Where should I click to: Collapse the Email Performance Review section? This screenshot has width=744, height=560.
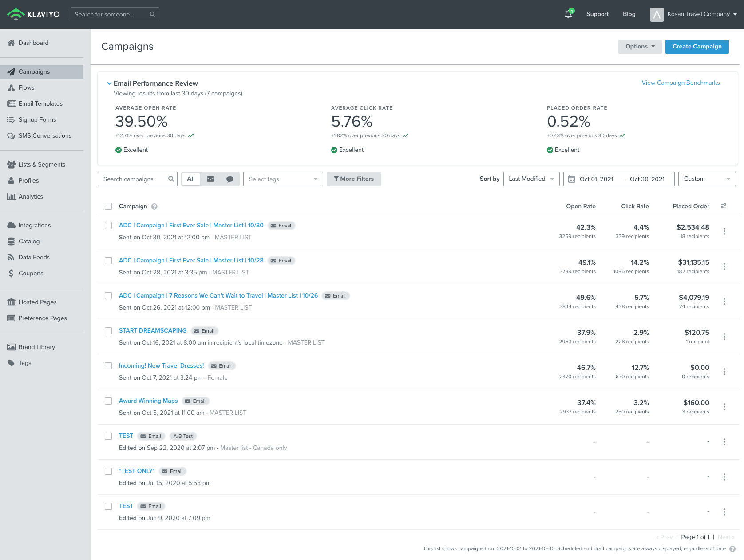pyautogui.click(x=109, y=83)
